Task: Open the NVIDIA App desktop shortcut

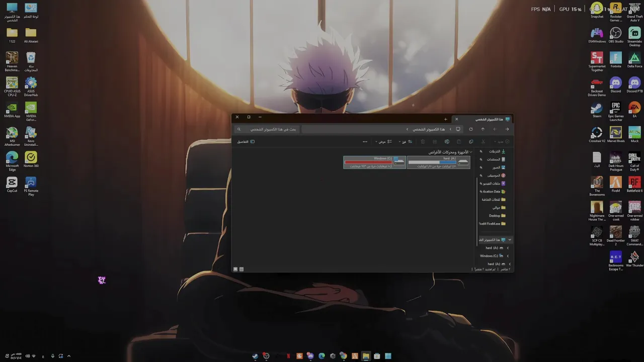Action: [x=12, y=110]
